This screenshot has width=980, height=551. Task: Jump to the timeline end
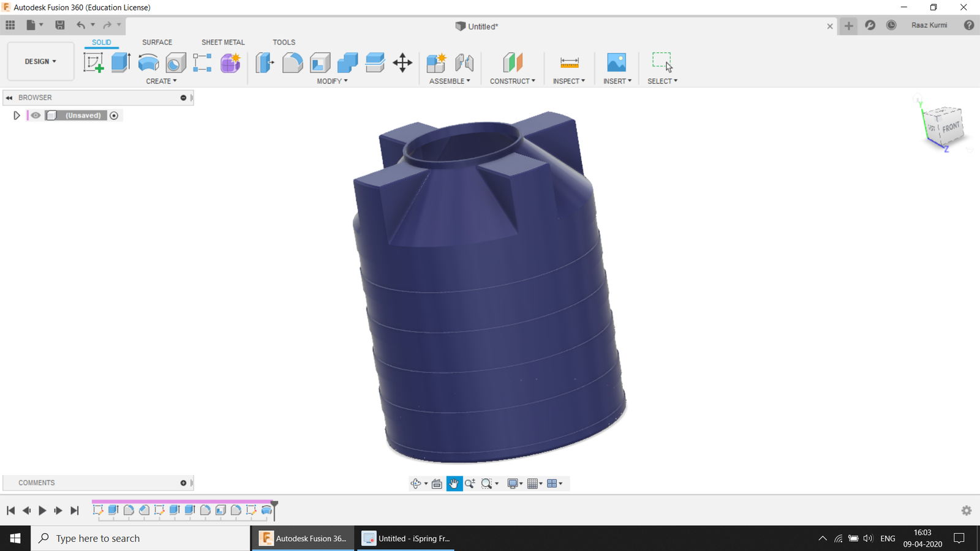[x=75, y=511]
